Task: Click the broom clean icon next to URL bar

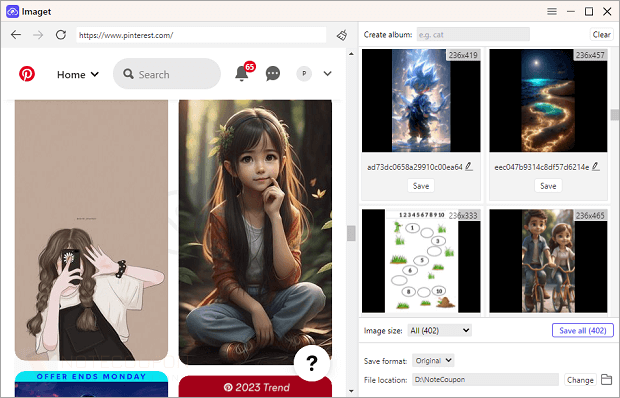Action: pos(342,35)
